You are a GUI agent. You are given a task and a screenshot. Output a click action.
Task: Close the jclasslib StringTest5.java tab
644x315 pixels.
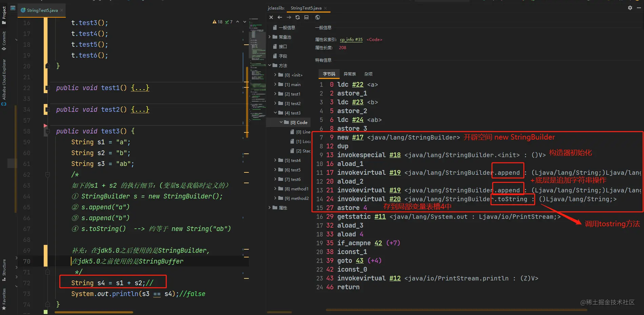click(325, 8)
